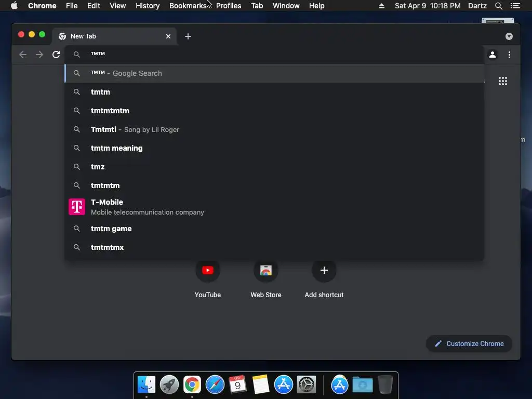Image resolution: width=532 pixels, height=399 pixels.
Task: Select the 'tmtm game' suggestion
Action: click(274, 229)
